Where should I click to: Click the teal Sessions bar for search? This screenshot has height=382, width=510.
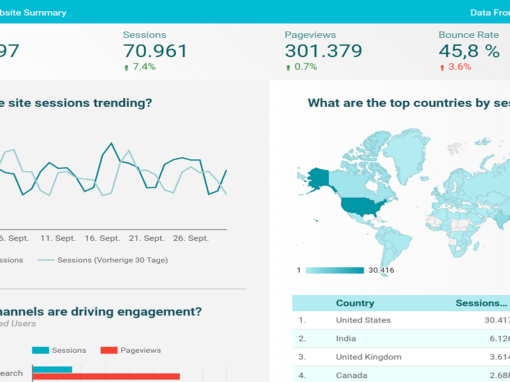point(52,369)
